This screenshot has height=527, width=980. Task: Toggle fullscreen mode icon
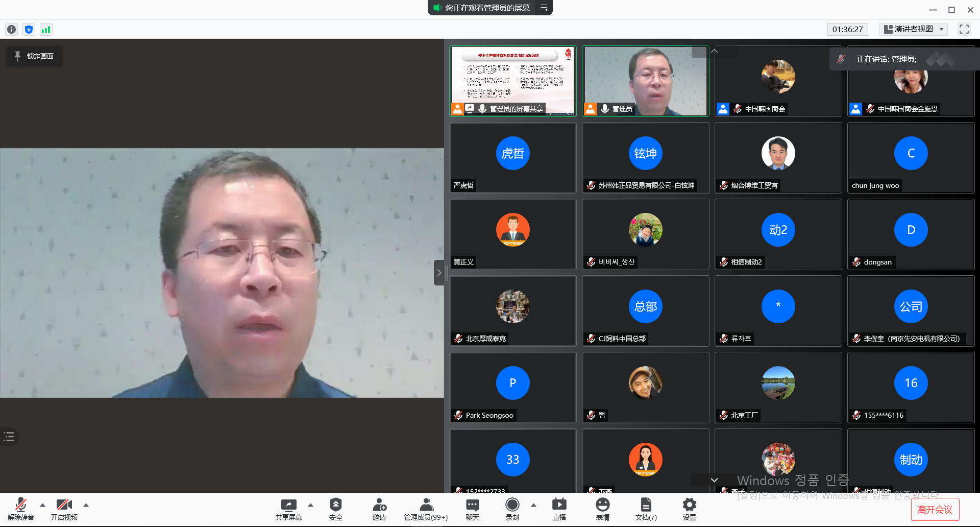pos(964,29)
